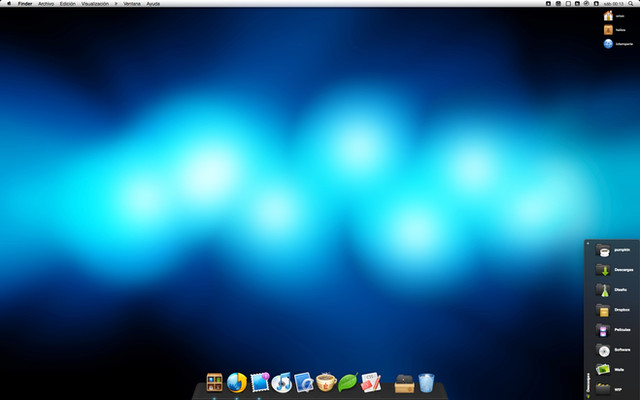Launch the tea cup app in dock
Screen dimensions: 640x400
[326, 382]
